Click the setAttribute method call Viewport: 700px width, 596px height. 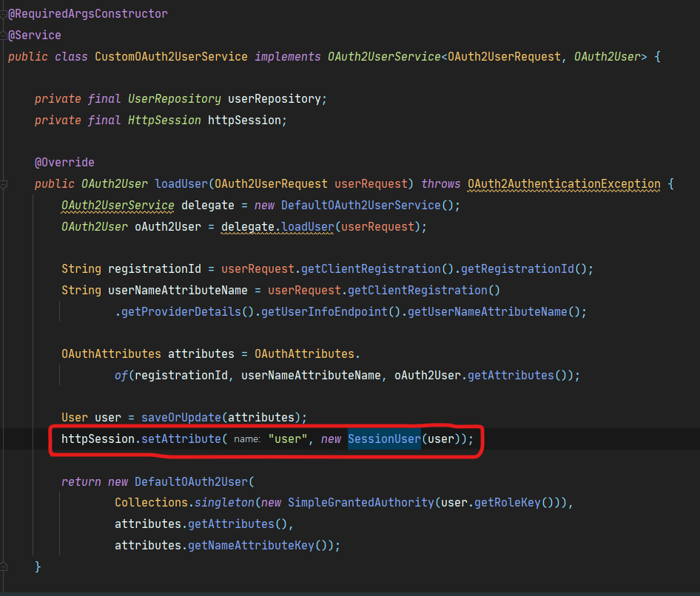(181, 439)
